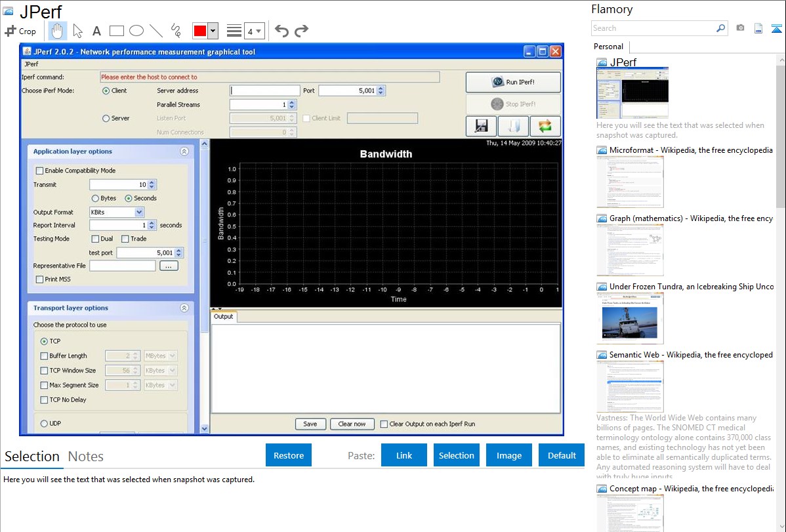The width and height of the screenshot is (786, 532).
Task: Switch to the Output tab
Action: (x=224, y=316)
